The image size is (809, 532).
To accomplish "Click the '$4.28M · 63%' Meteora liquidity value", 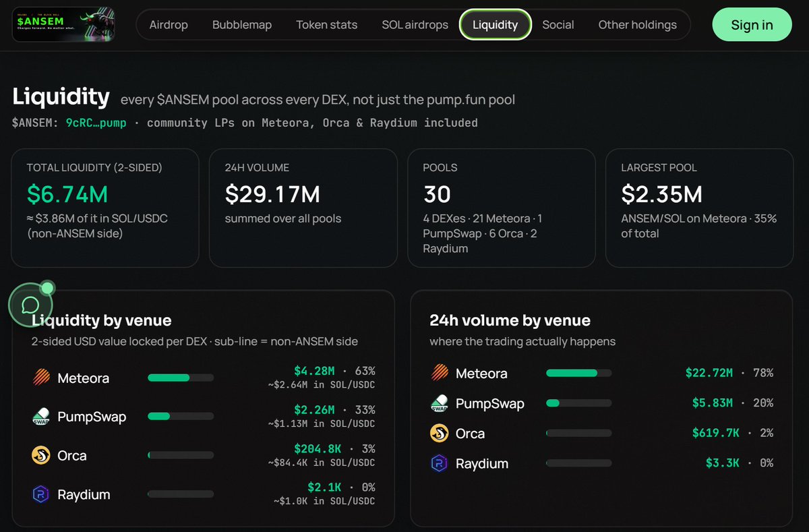I will (334, 371).
